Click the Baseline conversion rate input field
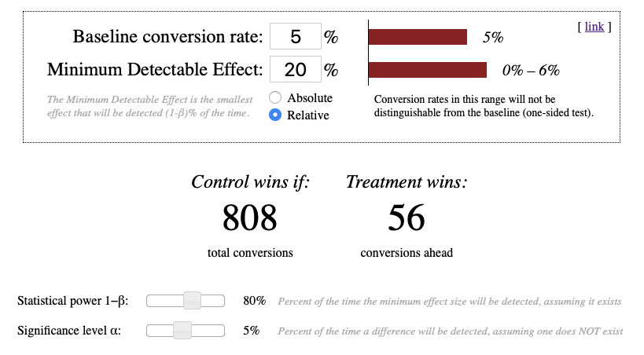This screenshot has height=355, width=644. pos(295,37)
